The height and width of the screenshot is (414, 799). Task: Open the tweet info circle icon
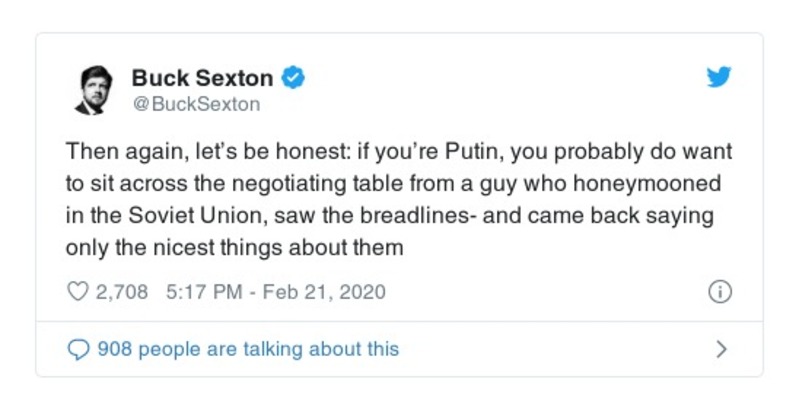click(720, 292)
